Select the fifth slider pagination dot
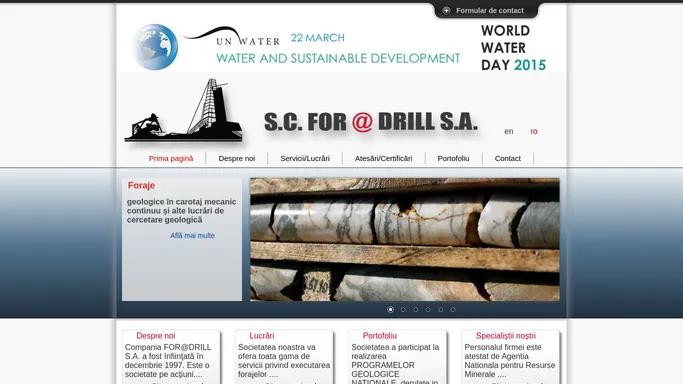The height and width of the screenshot is (384, 683). click(441, 310)
